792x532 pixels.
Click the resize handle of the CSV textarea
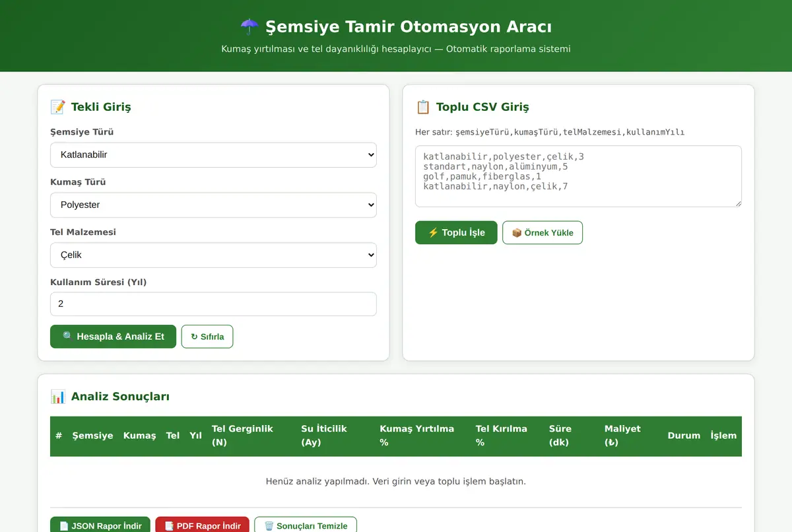click(x=737, y=203)
